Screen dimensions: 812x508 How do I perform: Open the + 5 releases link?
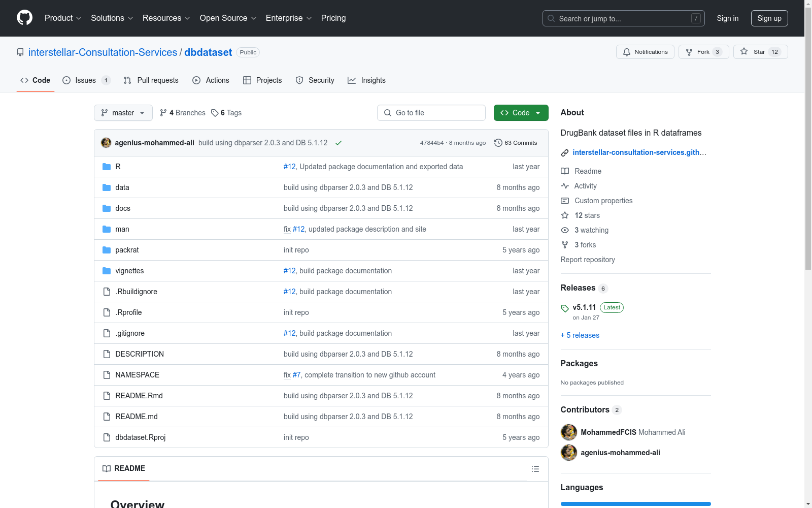(x=580, y=335)
